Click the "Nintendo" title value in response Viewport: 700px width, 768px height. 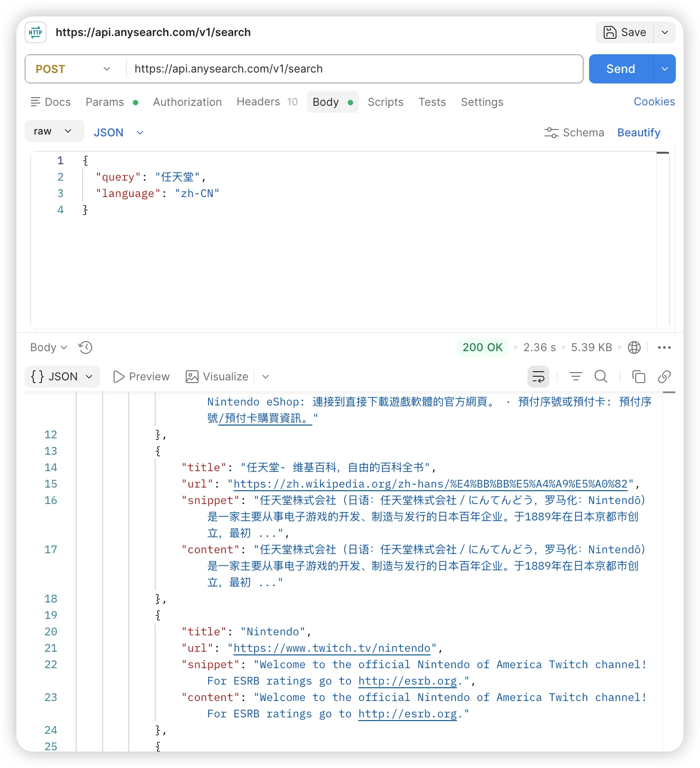click(273, 632)
